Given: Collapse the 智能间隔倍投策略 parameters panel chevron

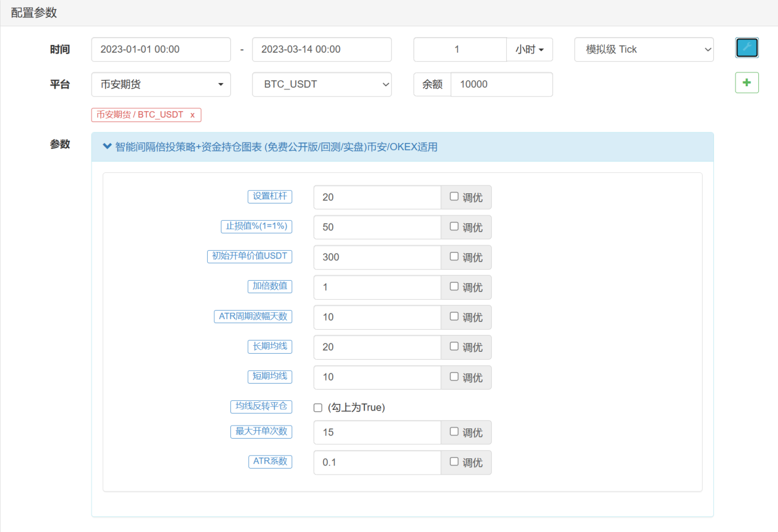Looking at the screenshot, I should pyautogui.click(x=107, y=146).
